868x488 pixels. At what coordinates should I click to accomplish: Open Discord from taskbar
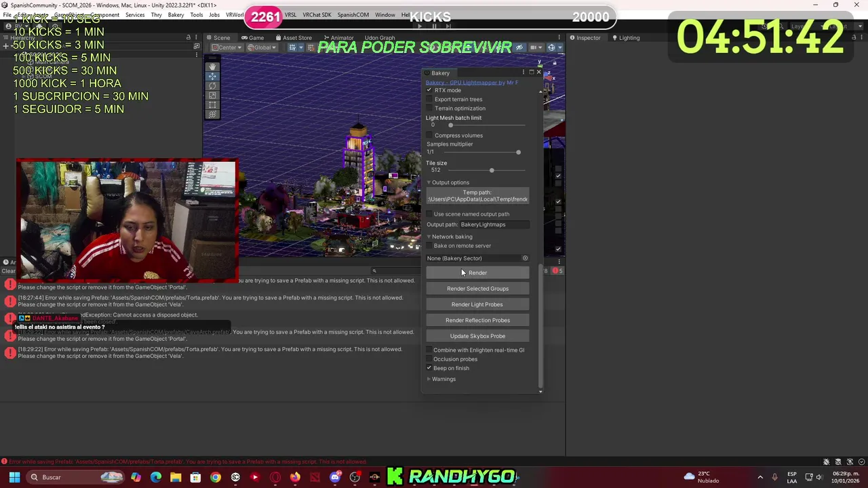click(x=335, y=477)
